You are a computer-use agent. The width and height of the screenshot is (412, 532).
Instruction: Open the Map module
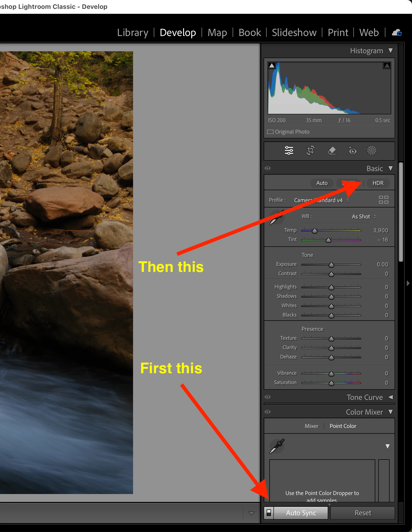click(x=217, y=33)
